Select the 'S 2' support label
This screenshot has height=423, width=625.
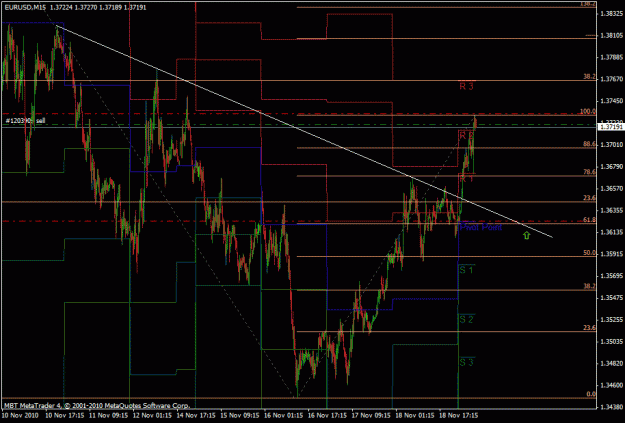coord(466,319)
